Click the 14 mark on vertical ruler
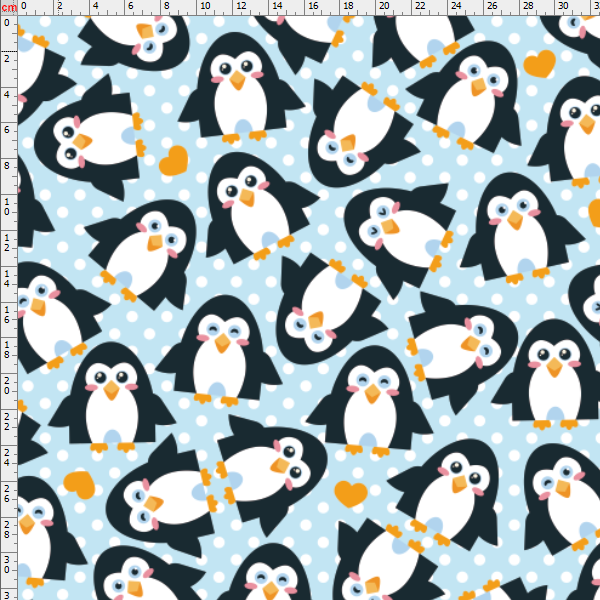This screenshot has height=600, width=600. pyautogui.click(x=7, y=279)
